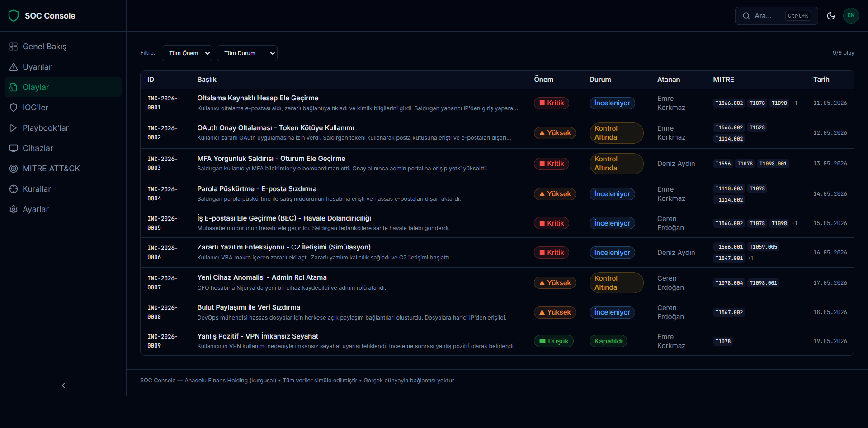Open the Tüm Durum status filter
The image size is (868, 428).
247,53
